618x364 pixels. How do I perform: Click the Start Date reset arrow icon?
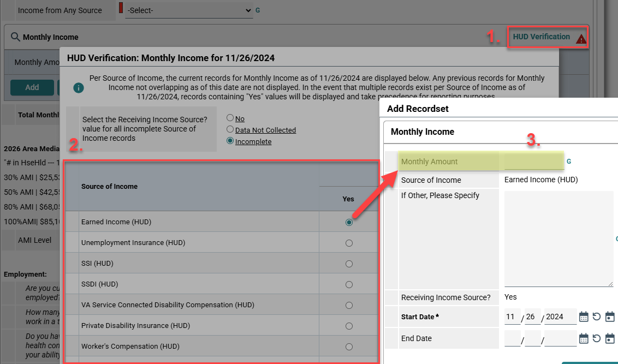[597, 317]
